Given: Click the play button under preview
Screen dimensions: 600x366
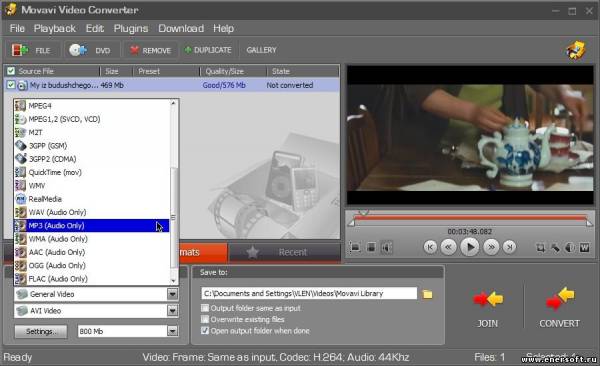Looking at the screenshot, I should point(470,247).
